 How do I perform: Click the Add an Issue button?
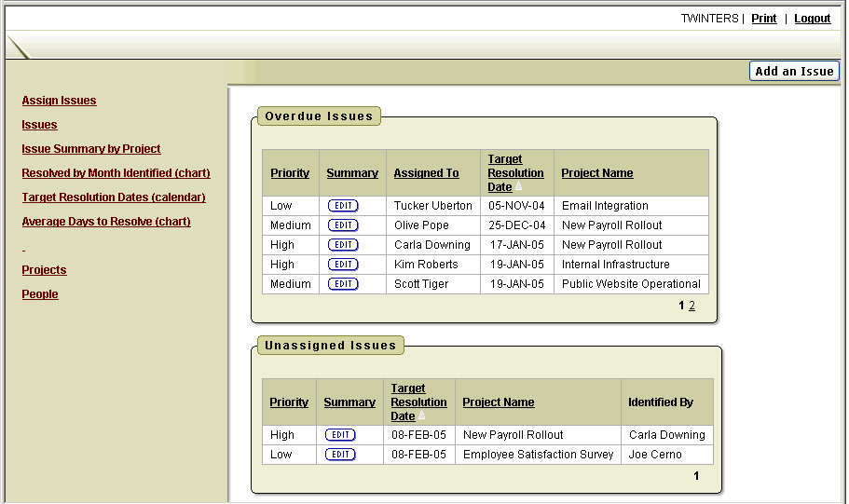[x=794, y=72]
